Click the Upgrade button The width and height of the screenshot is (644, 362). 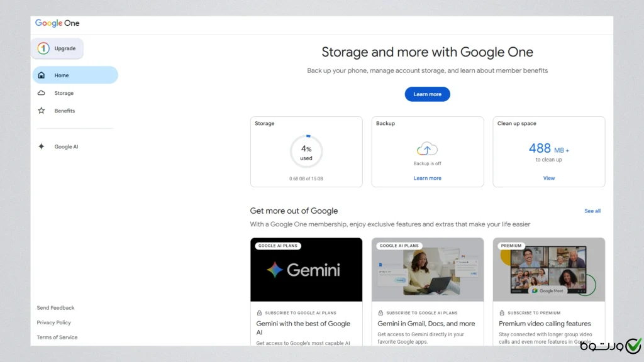(57, 48)
